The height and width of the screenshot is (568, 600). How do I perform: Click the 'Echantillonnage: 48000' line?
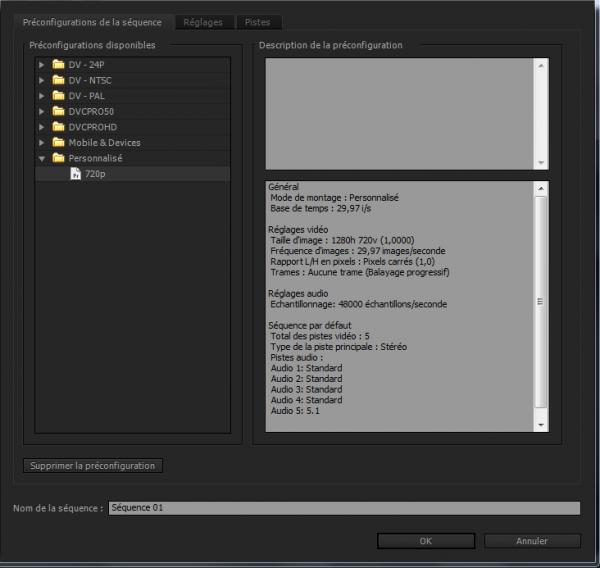[359, 304]
